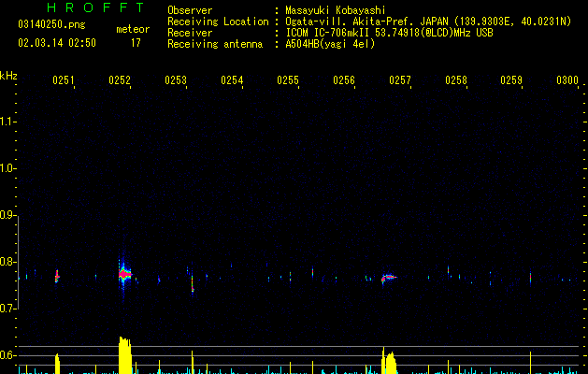Click the meteor count value 17

tap(136, 43)
